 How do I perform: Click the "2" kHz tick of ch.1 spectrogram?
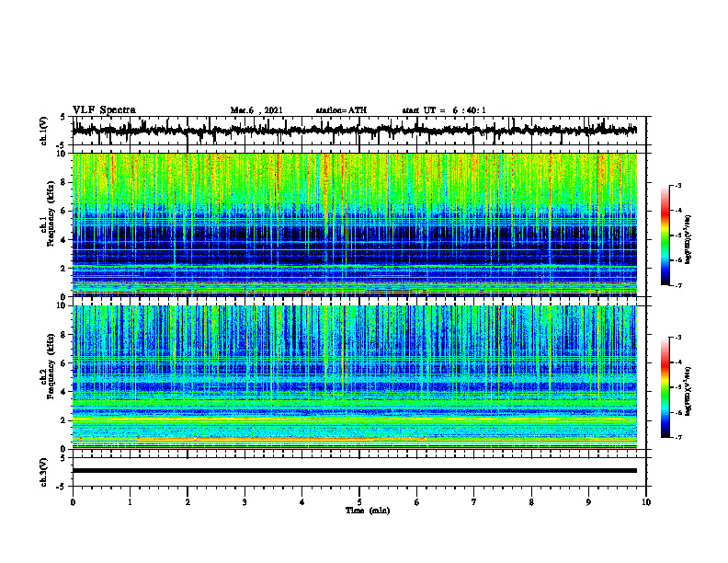point(63,268)
